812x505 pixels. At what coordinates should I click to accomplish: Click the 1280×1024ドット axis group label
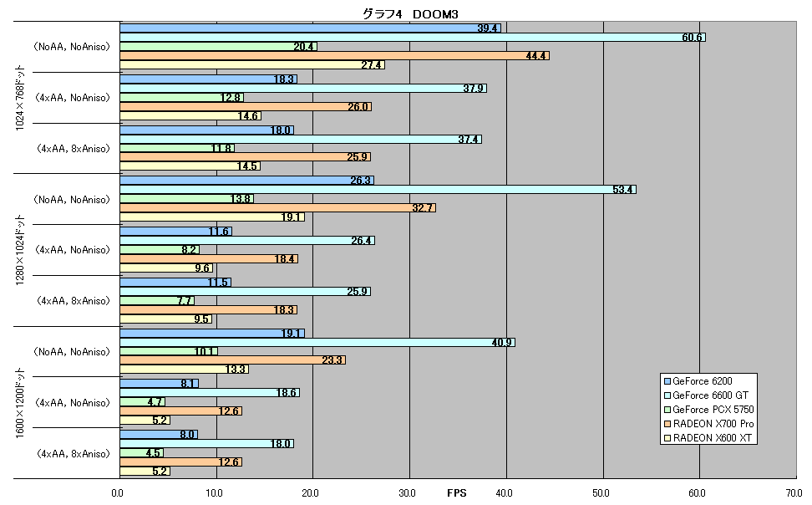tap(20, 250)
